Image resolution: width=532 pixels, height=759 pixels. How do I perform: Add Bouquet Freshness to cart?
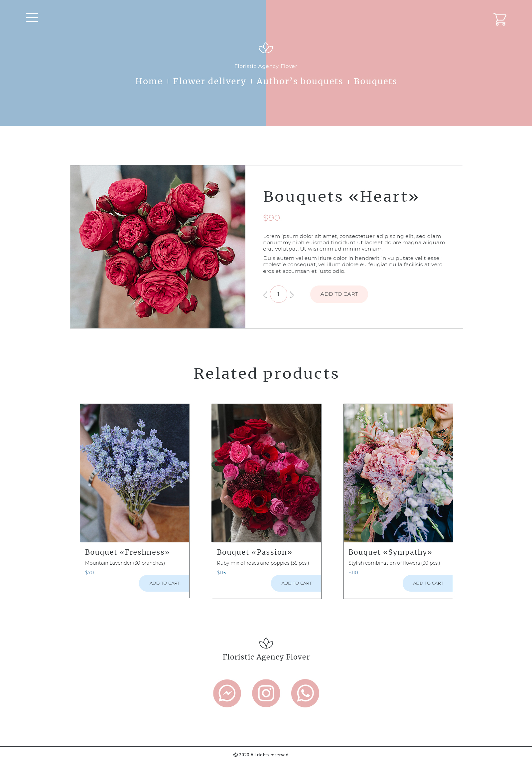click(164, 583)
